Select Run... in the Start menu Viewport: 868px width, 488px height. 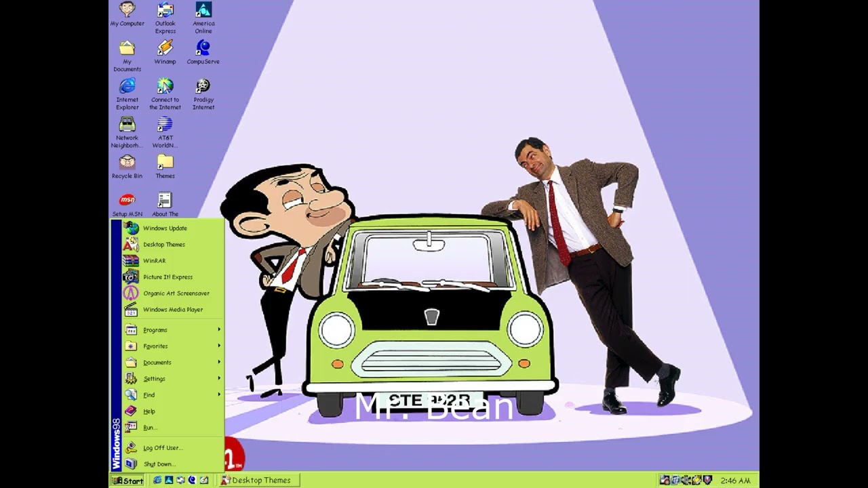click(x=173, y=427)
